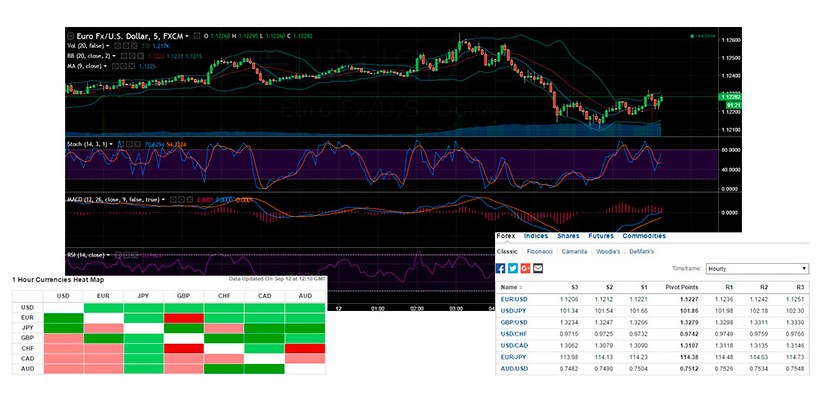This screenshot has width=827, height=415.
Task: Open the GBP/USD pair link
Action: (514, 322)
